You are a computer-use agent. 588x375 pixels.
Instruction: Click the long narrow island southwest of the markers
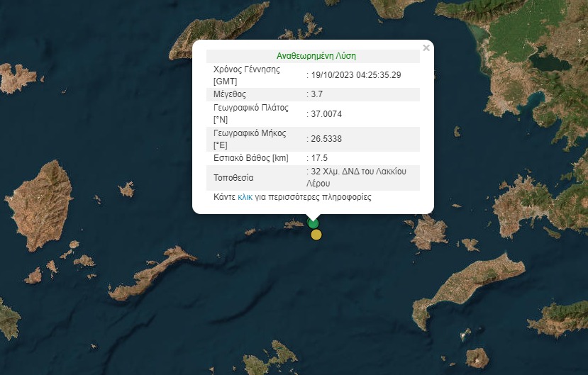149,273
